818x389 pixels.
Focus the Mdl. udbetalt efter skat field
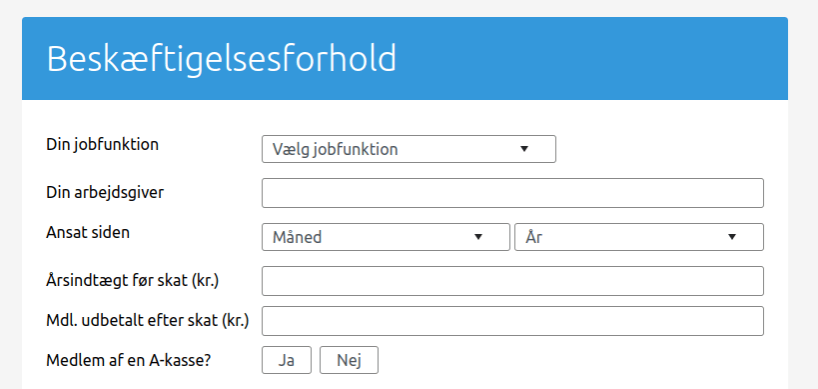click(513, 321)
